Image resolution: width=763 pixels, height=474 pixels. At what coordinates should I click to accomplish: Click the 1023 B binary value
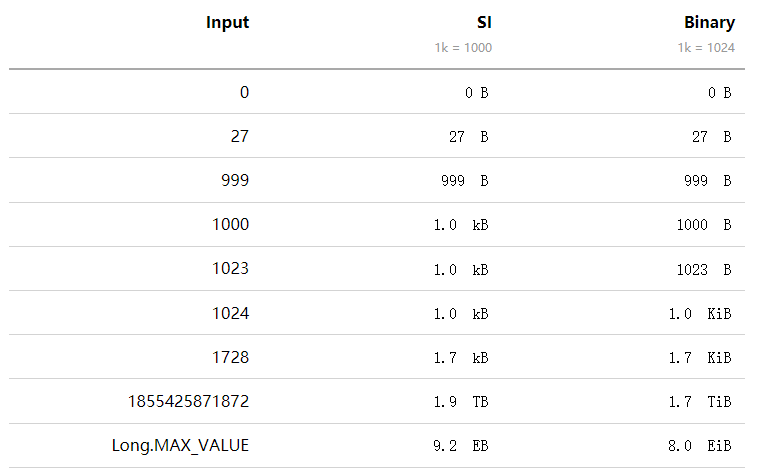pos(704,270)
